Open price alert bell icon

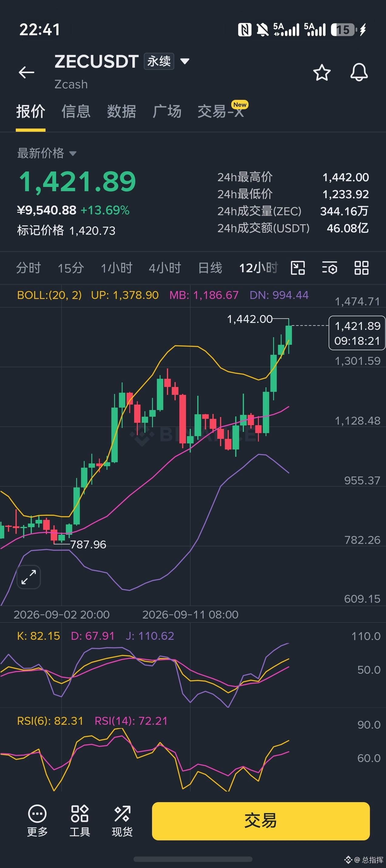pos(359,72)
